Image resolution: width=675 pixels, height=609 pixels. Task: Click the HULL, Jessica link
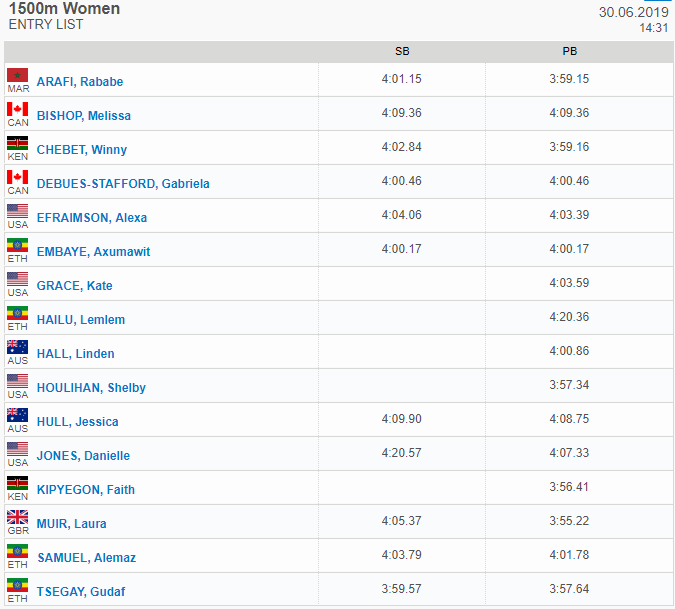[x=77, y=422]
